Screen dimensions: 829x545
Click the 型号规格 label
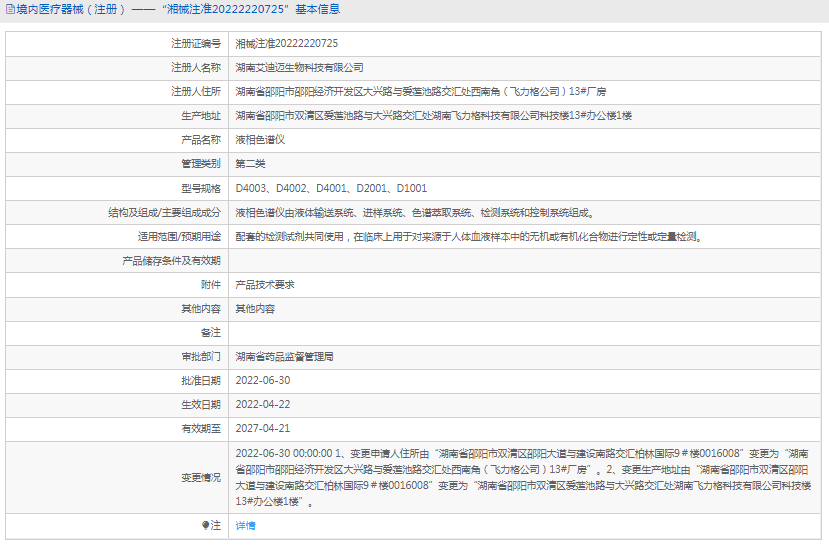pyautogui.click(x=201, y=188)
